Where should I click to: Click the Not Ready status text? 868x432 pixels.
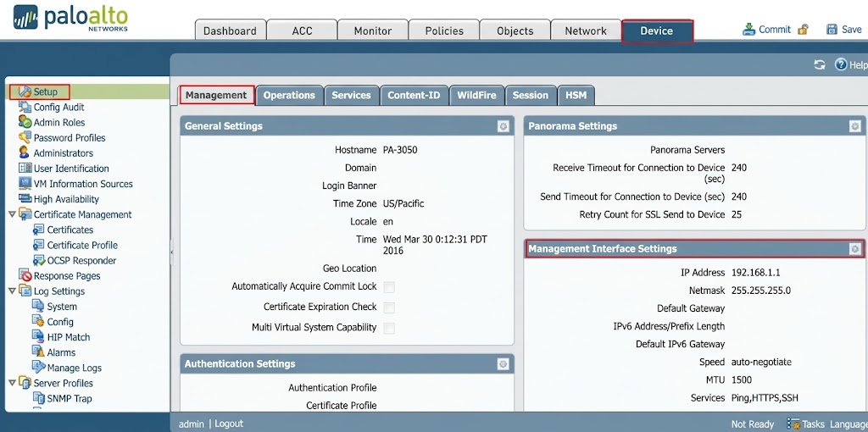coord(753,424)
